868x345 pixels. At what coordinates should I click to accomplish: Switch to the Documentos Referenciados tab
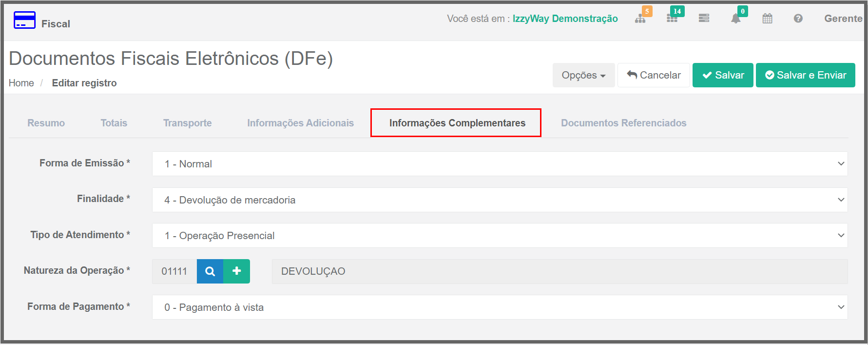click(x=623, y=123)
